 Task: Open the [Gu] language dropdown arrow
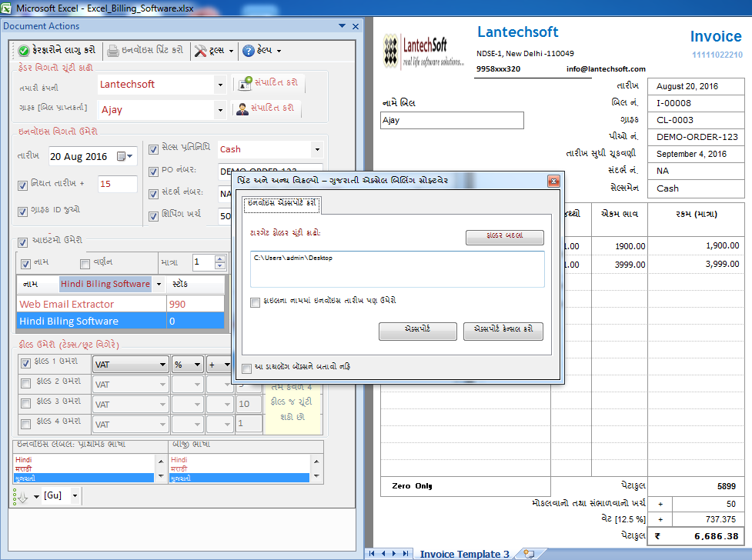point(75,495)
